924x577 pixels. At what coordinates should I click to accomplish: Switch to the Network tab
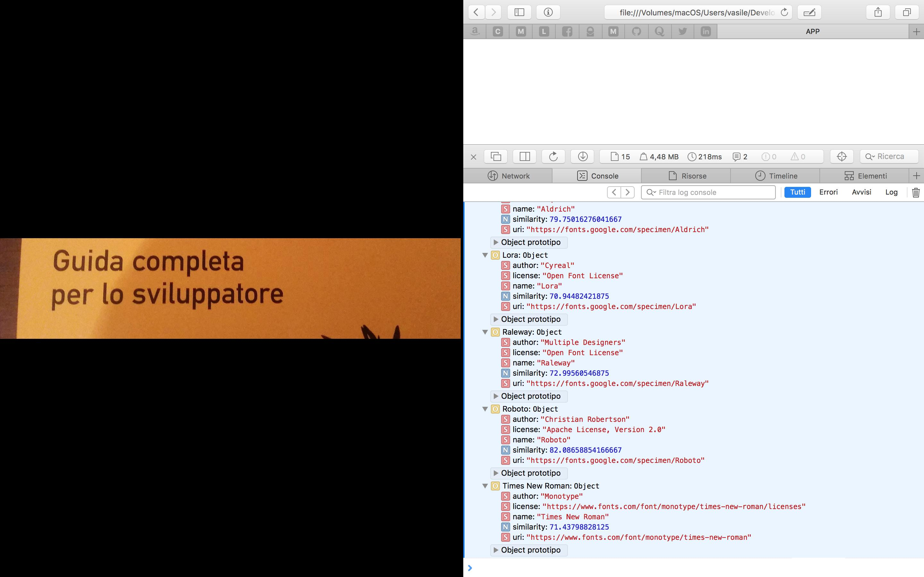(508, 176)
